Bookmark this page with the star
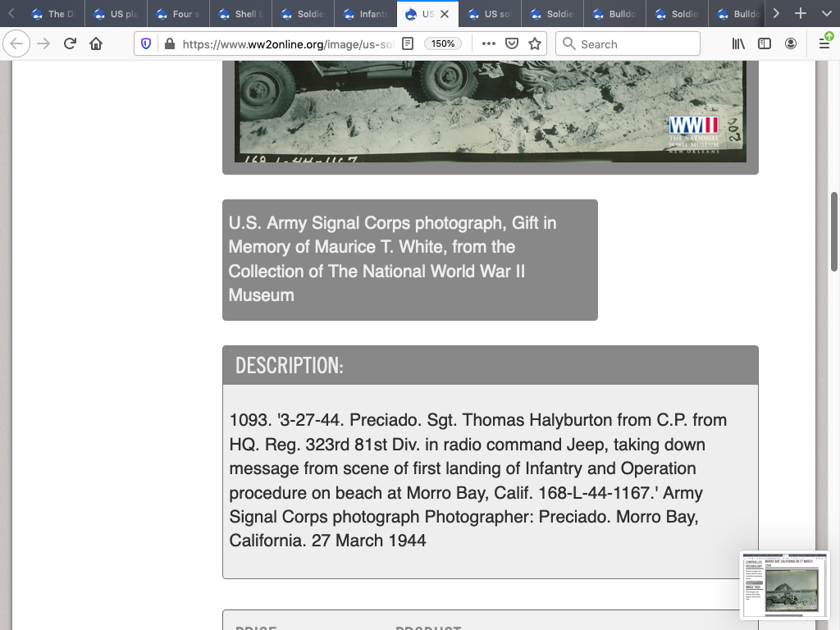 coord(535,44)
